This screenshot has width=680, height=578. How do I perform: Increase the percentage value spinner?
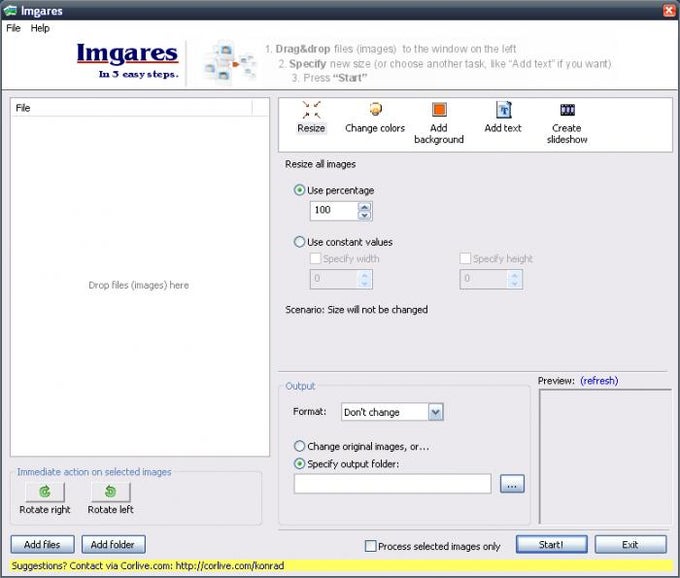pos(365,207)
